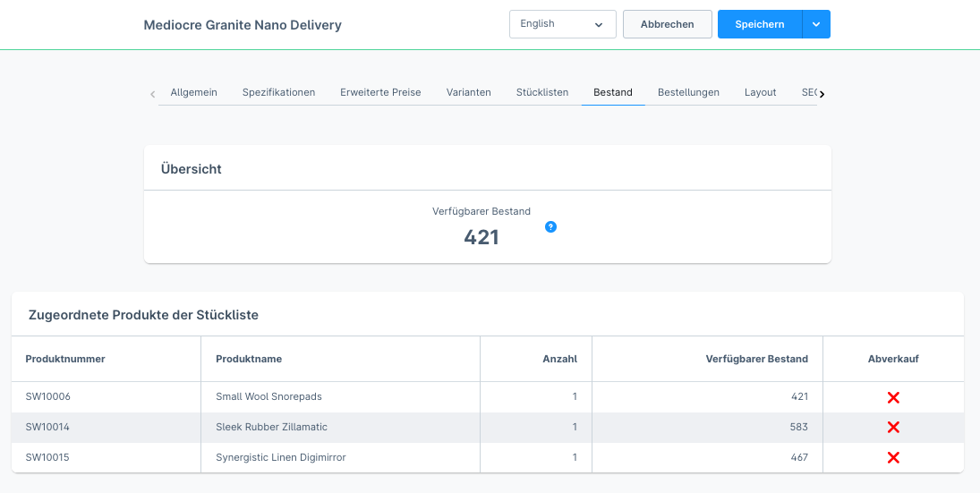Click the red X in SW10014 row

(x=893, y=428)
